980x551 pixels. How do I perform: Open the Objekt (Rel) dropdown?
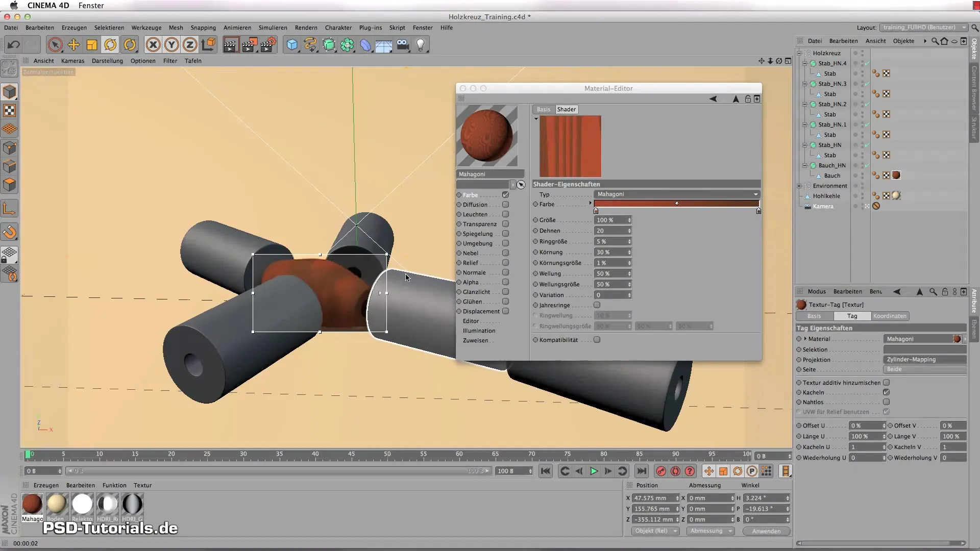click(655, 531)
